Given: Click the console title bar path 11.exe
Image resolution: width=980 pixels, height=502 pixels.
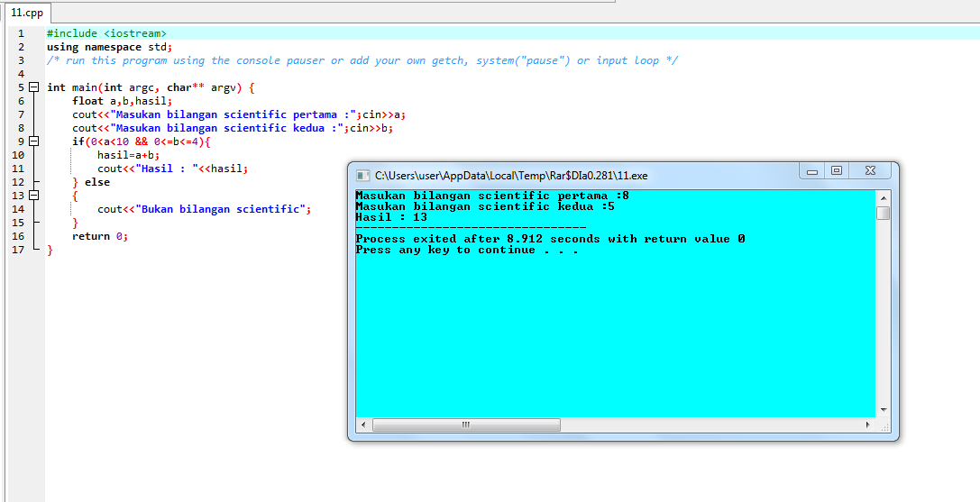Looking at the screenshot, I should coord(511,176).
